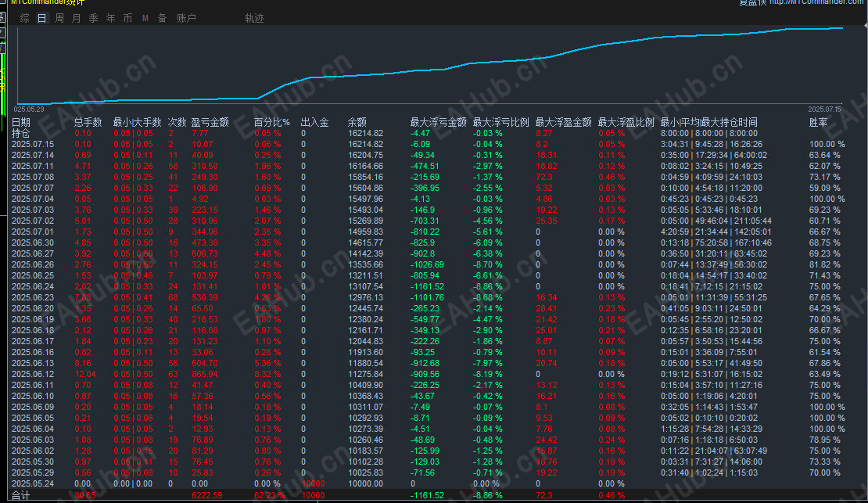The width and height of the screenshot is (868, 503).
Task: Select the 持仓 holdings row label
Action: pos(20,134)
